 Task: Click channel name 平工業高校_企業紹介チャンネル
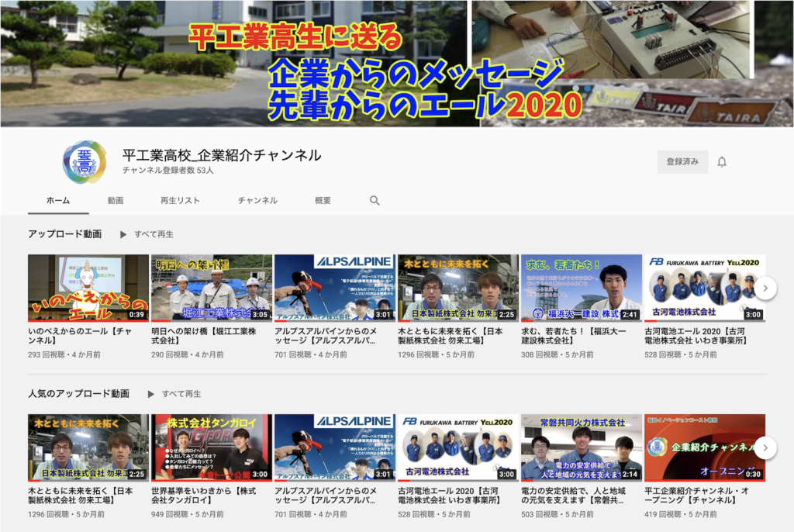tap(222, 155)
